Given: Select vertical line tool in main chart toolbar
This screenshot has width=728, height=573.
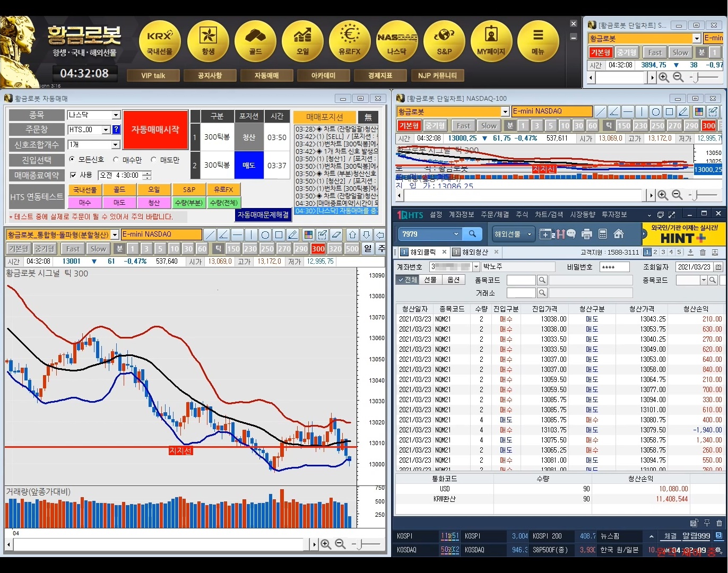Looking at the screenshot, I should point(252,235).
